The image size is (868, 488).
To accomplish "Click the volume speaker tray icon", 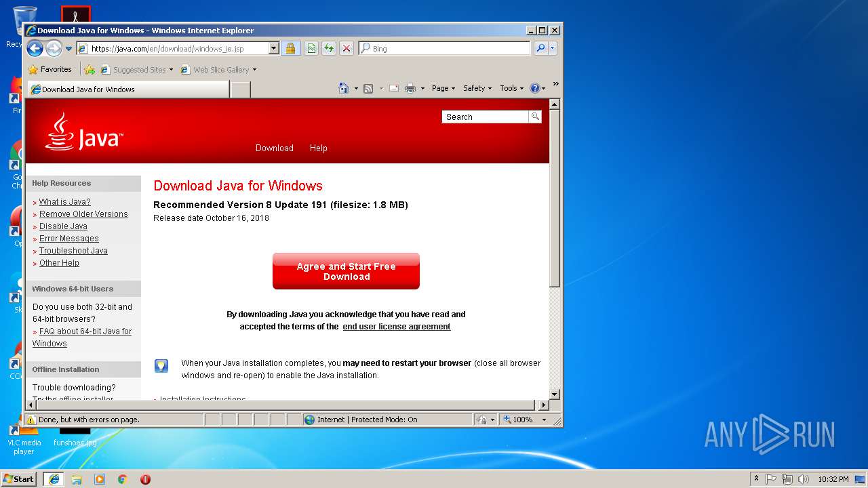I will tap(804, 479).
